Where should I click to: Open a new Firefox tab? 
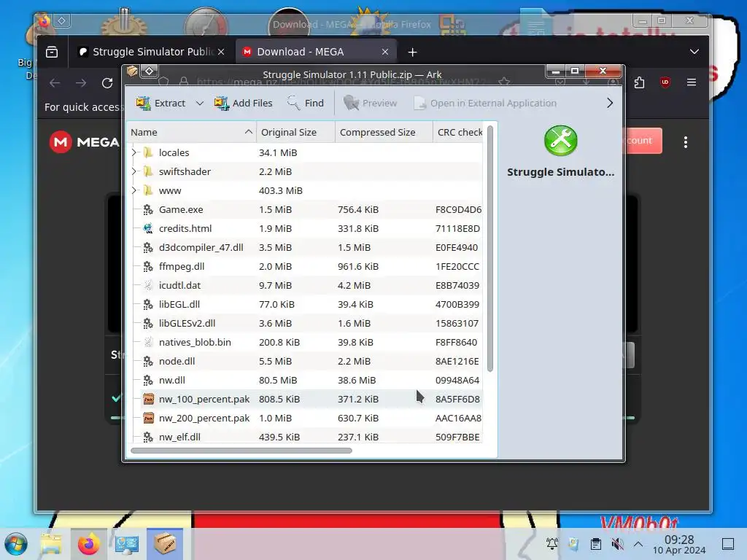413,52
